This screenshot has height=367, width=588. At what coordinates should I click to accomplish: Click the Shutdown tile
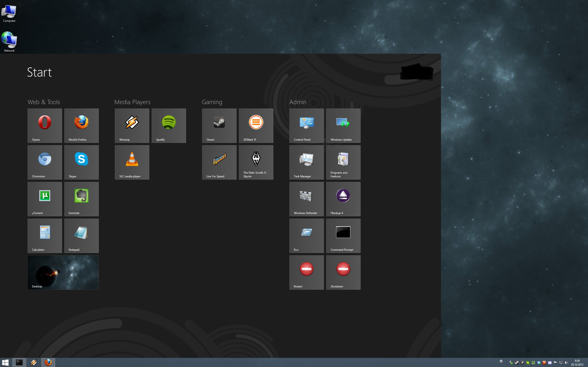[x=343, y=272]
